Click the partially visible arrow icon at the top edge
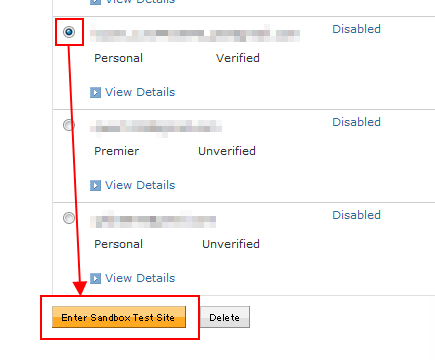 point(95,2)
